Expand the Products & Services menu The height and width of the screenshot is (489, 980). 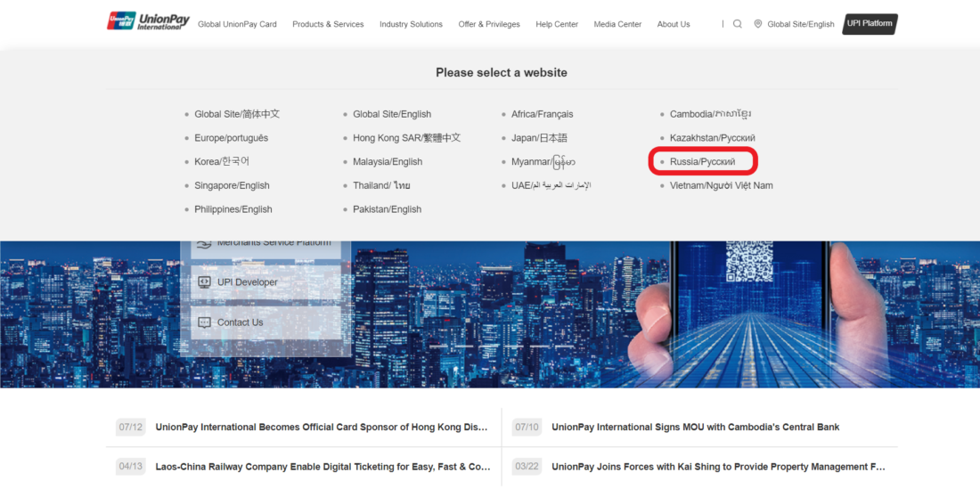tap(328, 24)
